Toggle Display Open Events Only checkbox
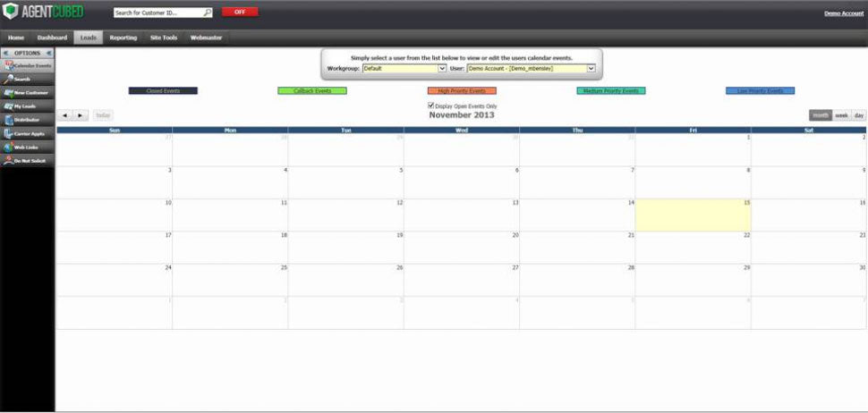 431,105
